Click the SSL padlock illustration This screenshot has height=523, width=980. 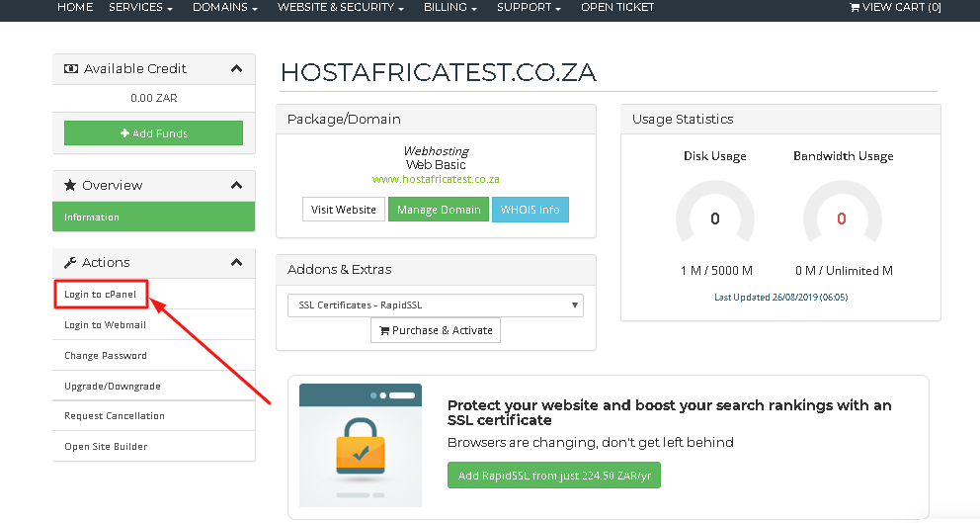tap(361, 446)
